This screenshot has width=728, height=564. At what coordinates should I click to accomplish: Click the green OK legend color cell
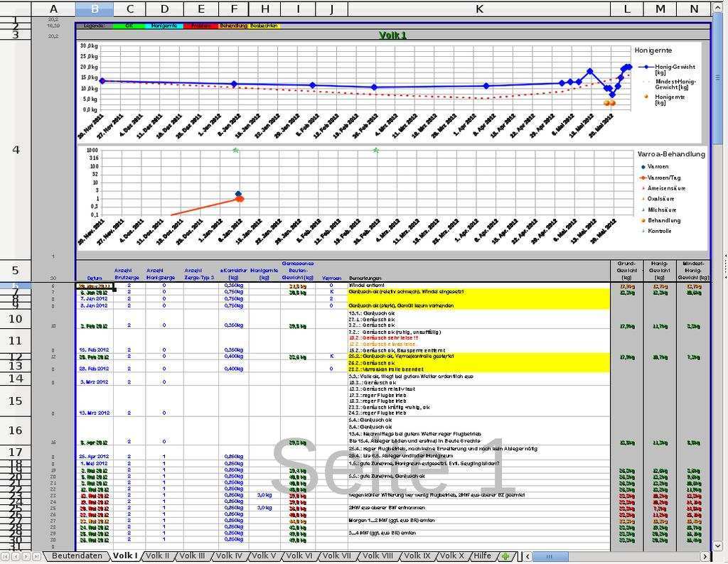click(x=129, y=26)
